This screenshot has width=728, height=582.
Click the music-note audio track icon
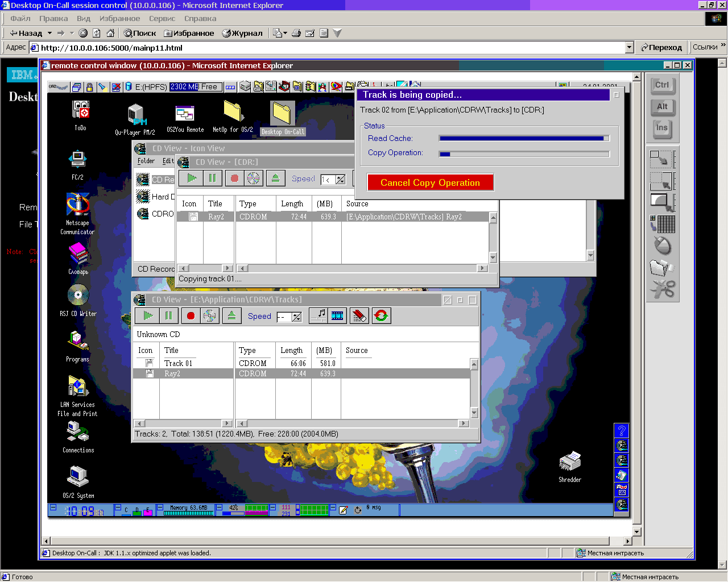[318, 315]
